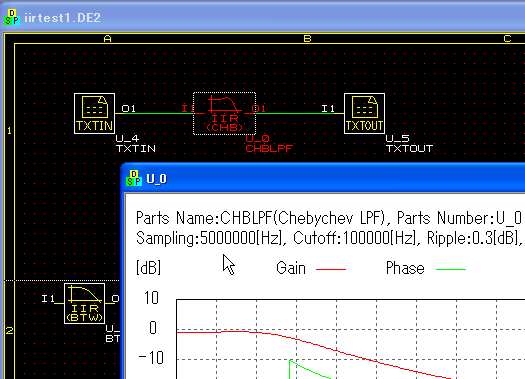Select the U_5 TXTOUT part label
Screen dimensions: 525x379
tap(409, 144)
